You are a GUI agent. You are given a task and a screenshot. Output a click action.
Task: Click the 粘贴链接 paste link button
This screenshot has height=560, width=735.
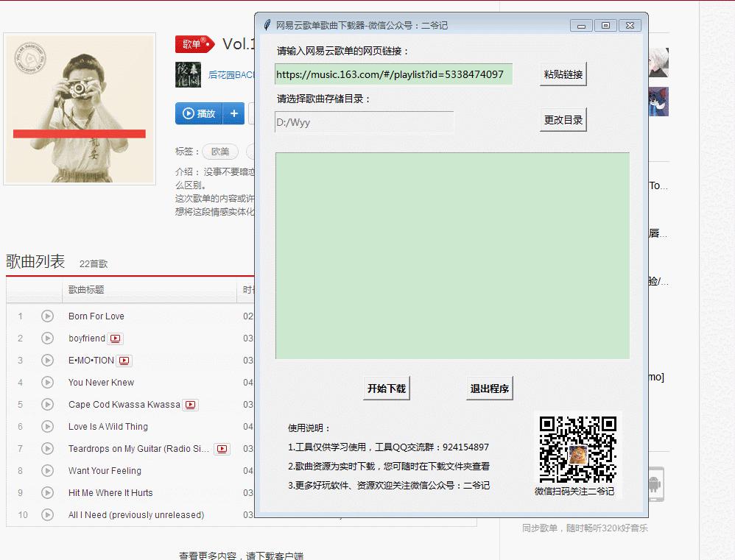[x=563, y=74]
